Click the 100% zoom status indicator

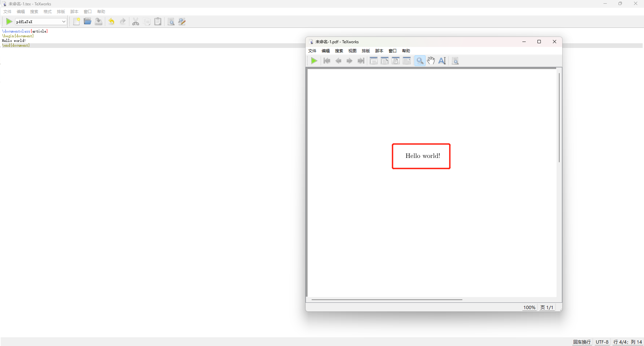point(529,307)
